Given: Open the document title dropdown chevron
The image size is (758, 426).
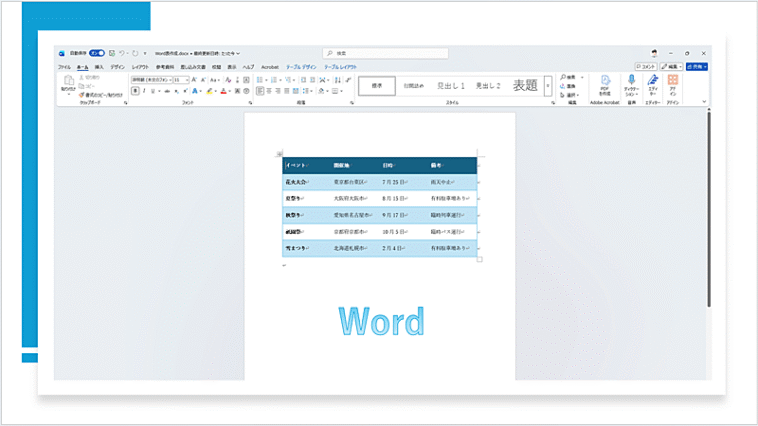Looking at the screenshot, I should 238,53.
